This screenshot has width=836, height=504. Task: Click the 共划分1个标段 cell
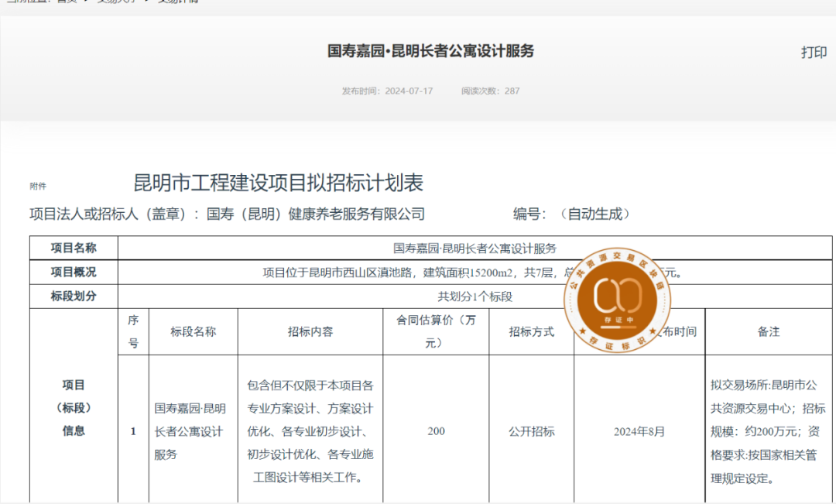(475, 297)
